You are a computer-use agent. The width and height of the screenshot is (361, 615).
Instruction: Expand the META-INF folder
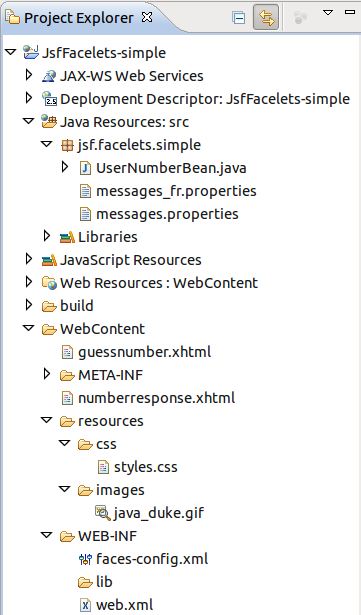(x=47, y=374)
